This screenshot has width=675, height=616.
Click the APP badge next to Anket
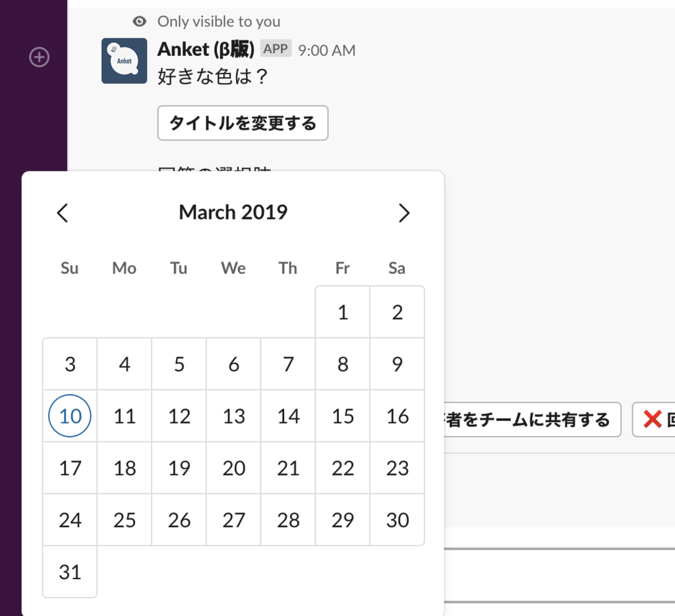pos(276,48)
